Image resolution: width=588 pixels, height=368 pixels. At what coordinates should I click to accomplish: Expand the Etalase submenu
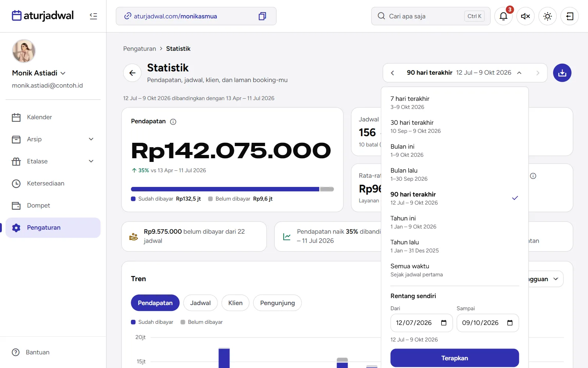[91, 161]
